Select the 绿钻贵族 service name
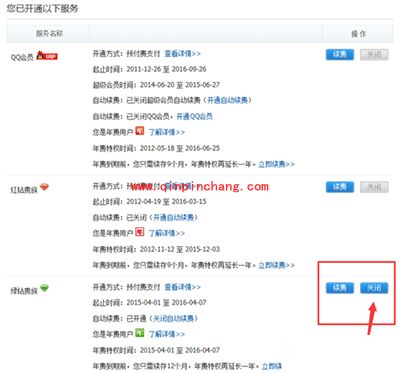The width and height of the screenshot is (400, 373). [x=24, y=291]
